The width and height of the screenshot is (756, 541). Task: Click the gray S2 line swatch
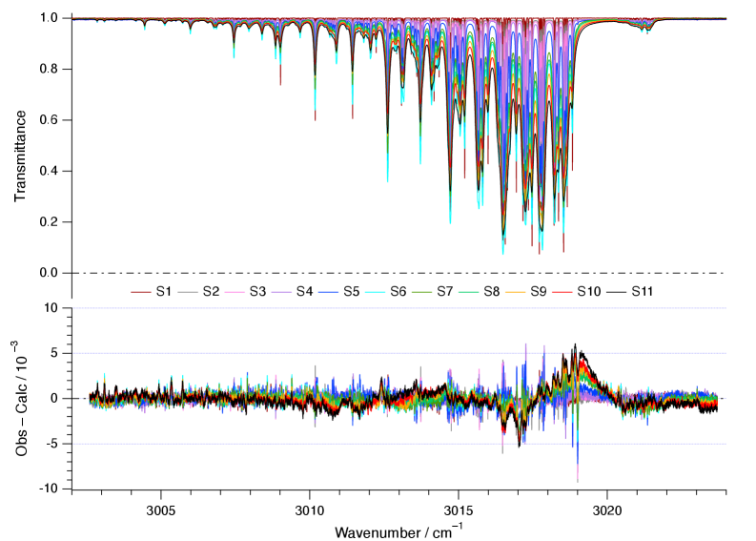[189, 292]
